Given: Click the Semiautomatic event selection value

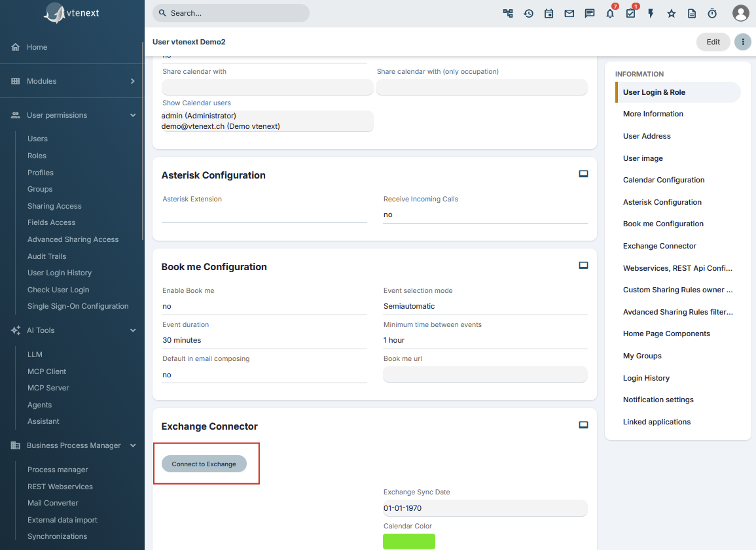Looking at the screenshot, I should [409, 306].
